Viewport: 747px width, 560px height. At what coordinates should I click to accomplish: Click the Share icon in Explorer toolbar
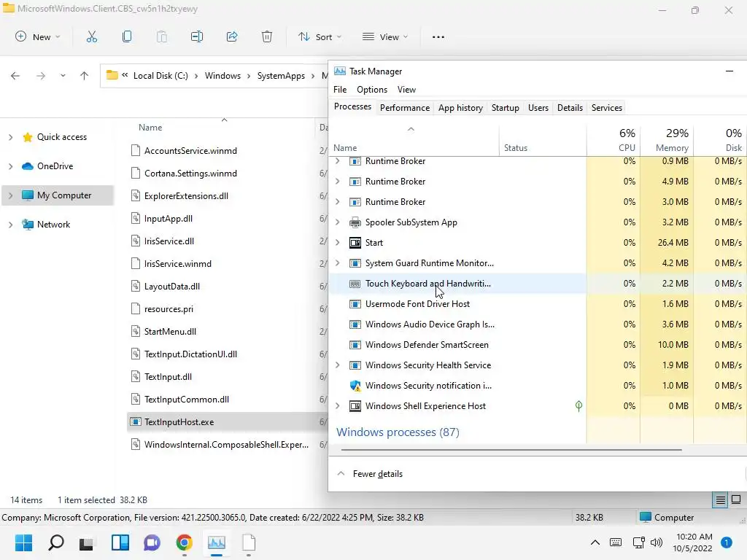point(232,36)
